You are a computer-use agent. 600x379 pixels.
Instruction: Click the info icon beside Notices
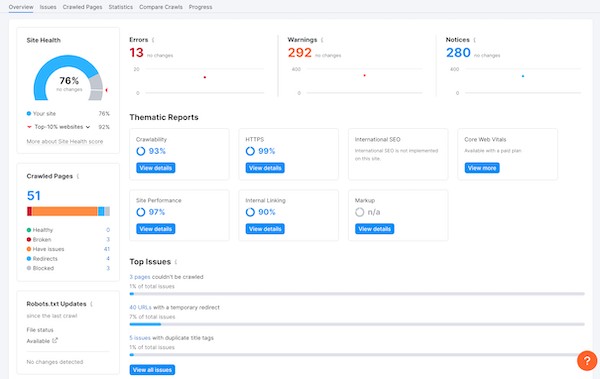474,40
